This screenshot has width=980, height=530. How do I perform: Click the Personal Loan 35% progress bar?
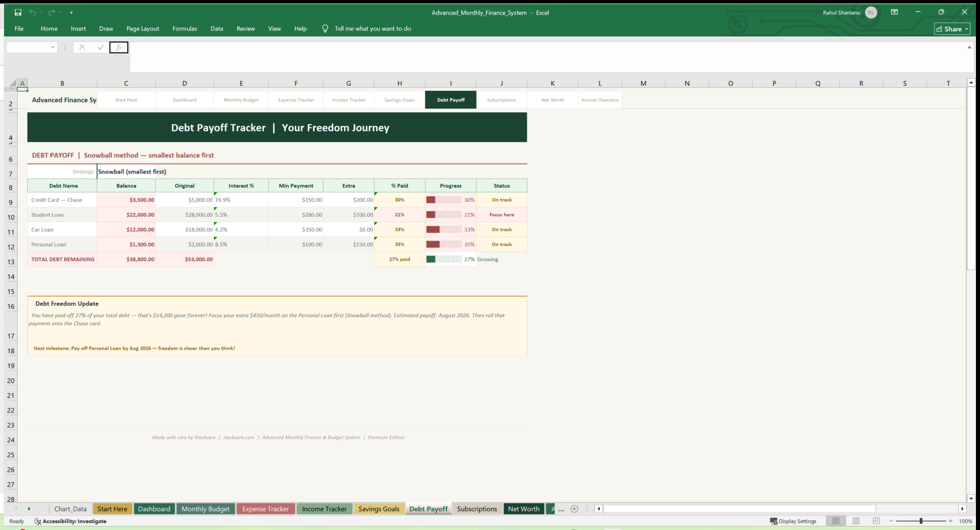tap(444, 244)
